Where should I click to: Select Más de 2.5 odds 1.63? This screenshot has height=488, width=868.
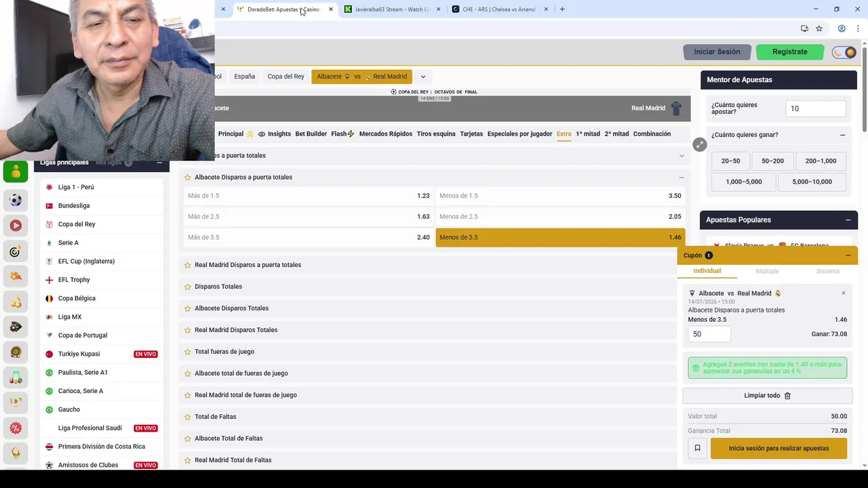point(309,216)
